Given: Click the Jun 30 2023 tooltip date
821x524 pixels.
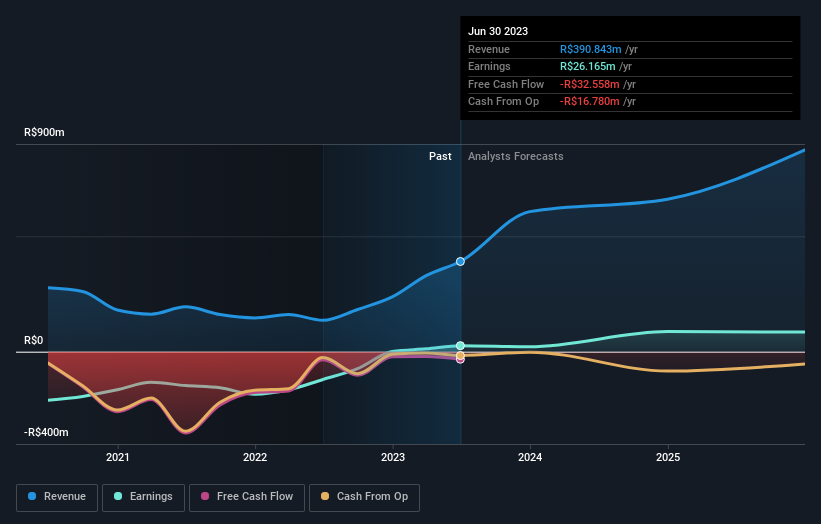Looking at the screenshot, I should [498, 31].
